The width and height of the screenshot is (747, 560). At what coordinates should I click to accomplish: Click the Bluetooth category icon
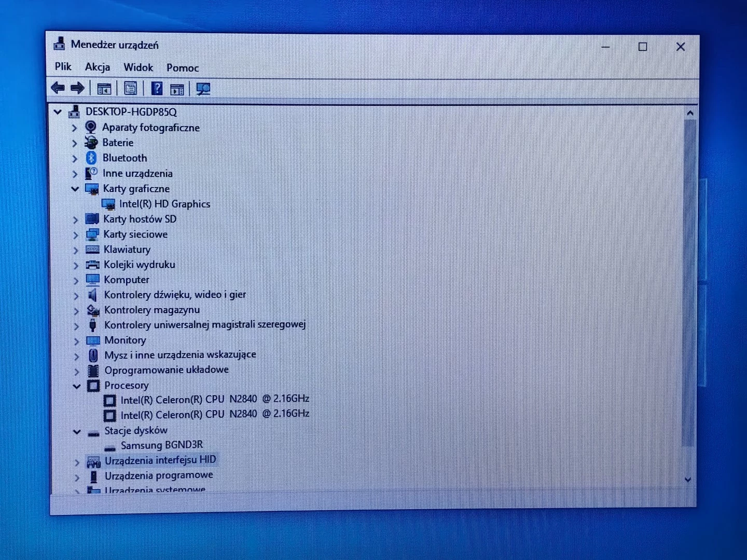coord(91,158)
